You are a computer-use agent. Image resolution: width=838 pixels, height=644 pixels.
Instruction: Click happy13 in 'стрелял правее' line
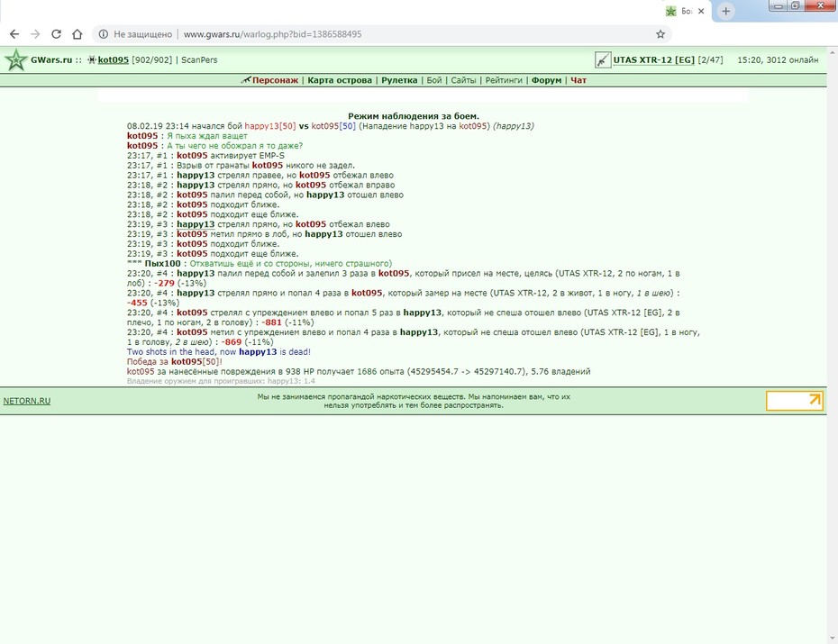[196, 175]
